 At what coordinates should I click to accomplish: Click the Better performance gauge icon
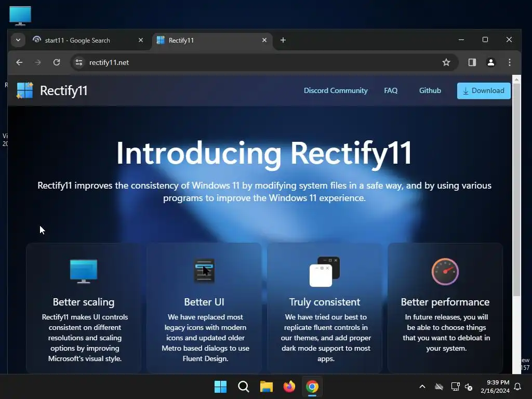click(445, 272)
